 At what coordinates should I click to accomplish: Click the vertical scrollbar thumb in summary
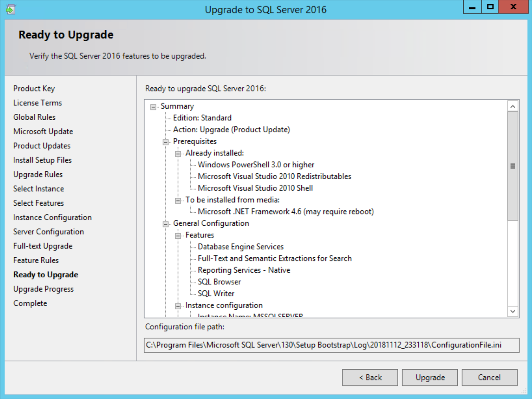tap(513, 166)
